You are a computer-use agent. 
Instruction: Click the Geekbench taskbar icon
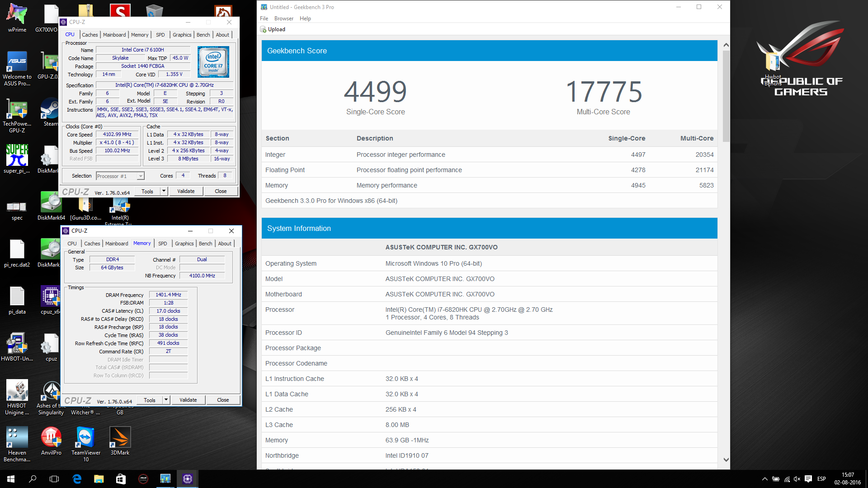click(165, 479)
